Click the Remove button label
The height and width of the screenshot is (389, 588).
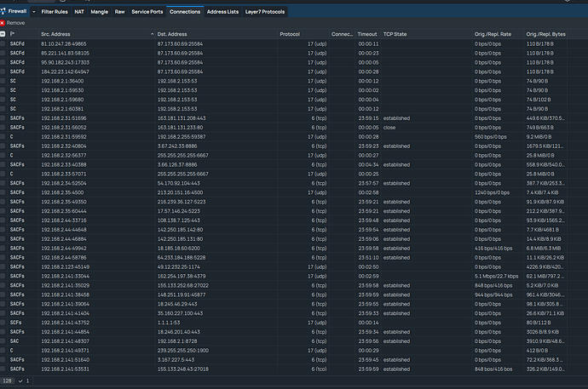coord(15,23)
